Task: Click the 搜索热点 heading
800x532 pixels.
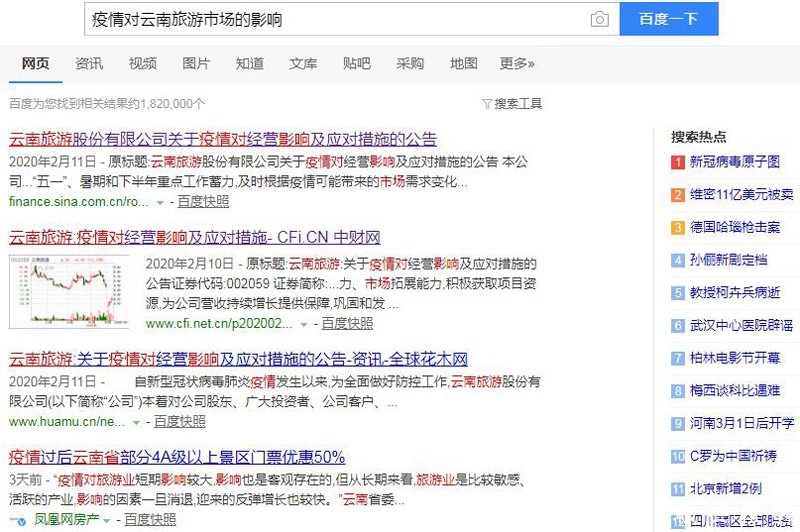Action: [x=699, y=137]
